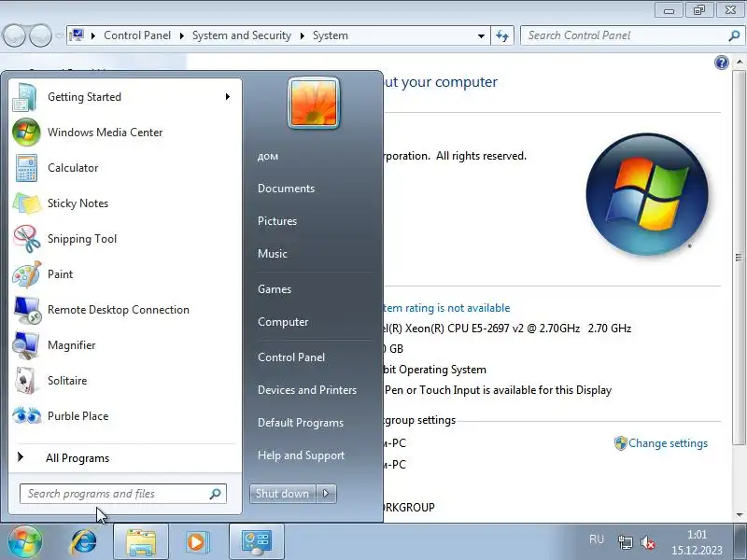The width and height of the screenshot is (747, 560).
Task: Click the Shut down button
Action: [283, 494]
